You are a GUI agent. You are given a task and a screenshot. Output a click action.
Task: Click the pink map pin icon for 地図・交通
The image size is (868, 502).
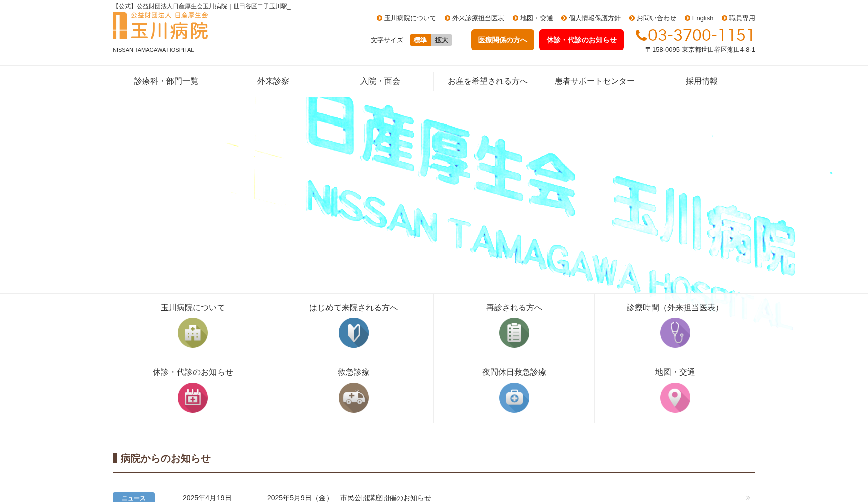[x=675, y=398]
